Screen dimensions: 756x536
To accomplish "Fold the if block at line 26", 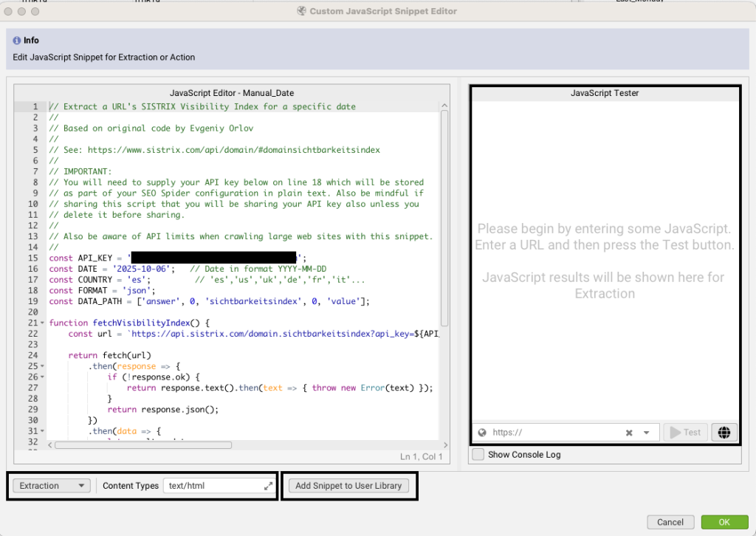I will tap(43, 377).
